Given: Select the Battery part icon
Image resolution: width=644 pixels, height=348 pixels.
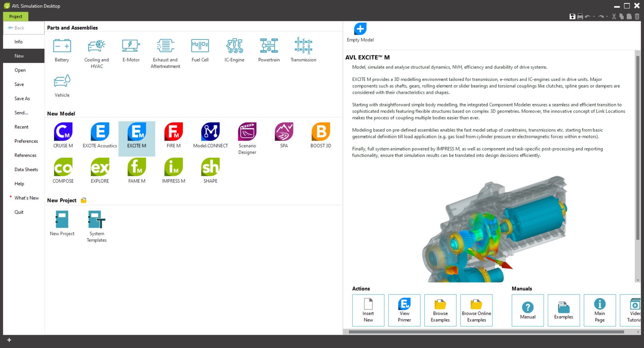Looking at the screenshot, I should [62, 51].
